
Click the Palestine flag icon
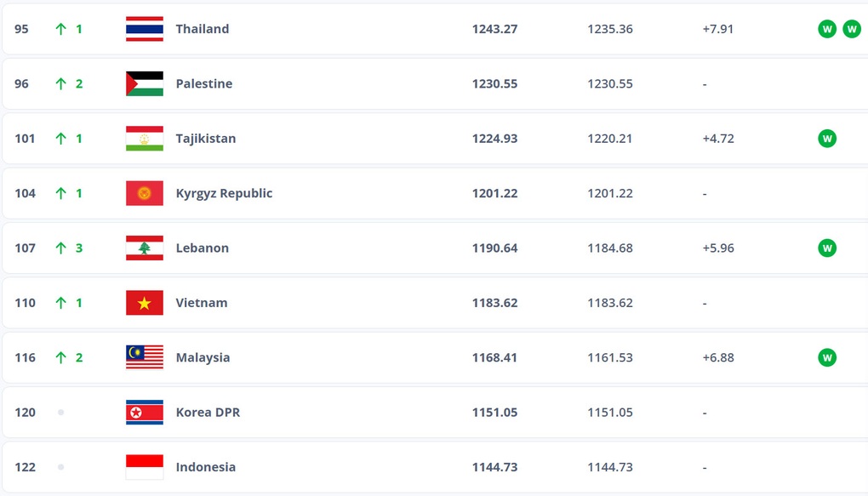pyautogui.click(x=145, y=83)
